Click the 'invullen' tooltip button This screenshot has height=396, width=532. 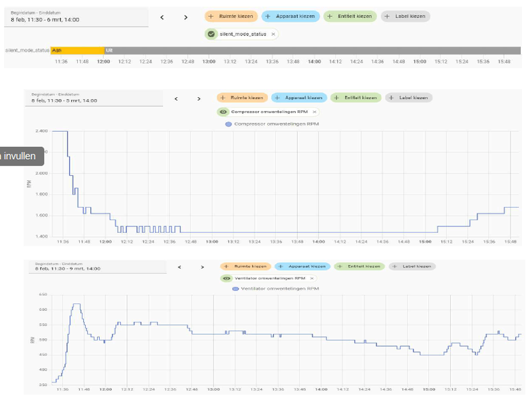pos(22,156)
